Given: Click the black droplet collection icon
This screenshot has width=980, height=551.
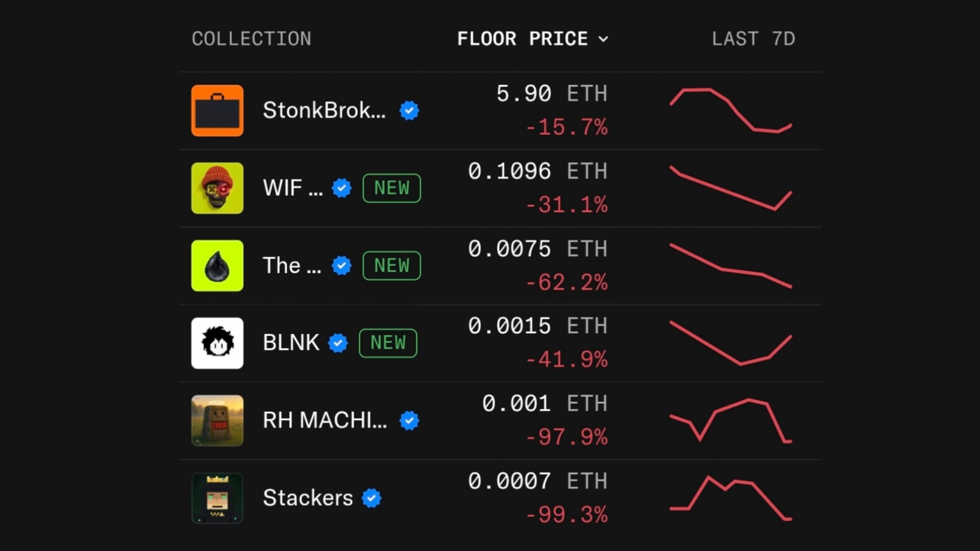Looking at the screenshot, I should tap(217, 266).
